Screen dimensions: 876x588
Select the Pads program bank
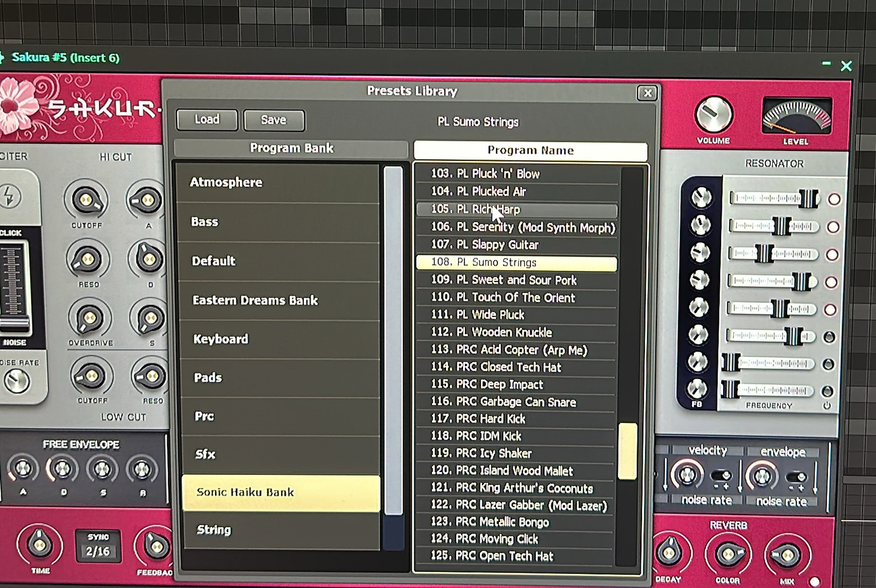(x=280, y=378)
